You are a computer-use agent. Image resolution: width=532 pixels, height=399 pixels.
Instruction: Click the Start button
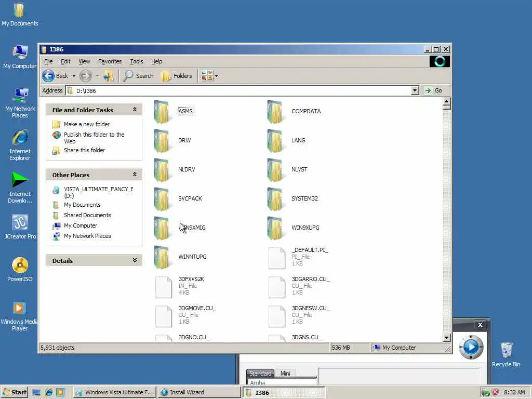tap(14, 392)
